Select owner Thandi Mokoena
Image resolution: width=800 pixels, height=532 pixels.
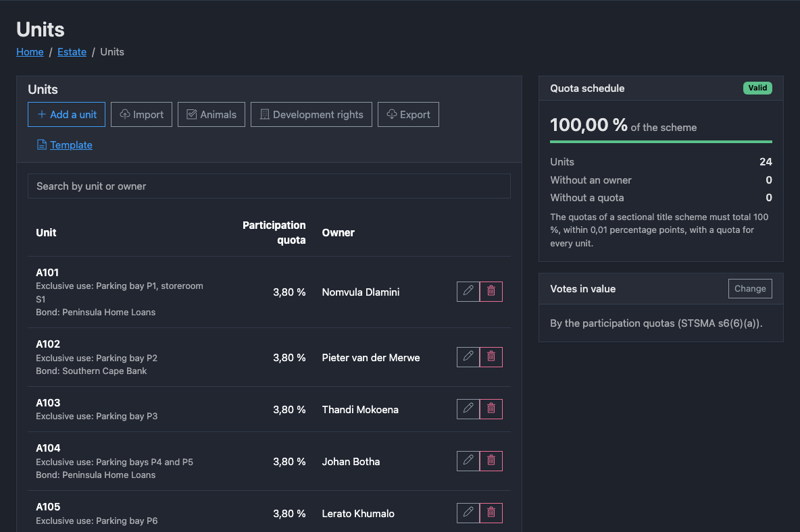click(x=360, y=410)
